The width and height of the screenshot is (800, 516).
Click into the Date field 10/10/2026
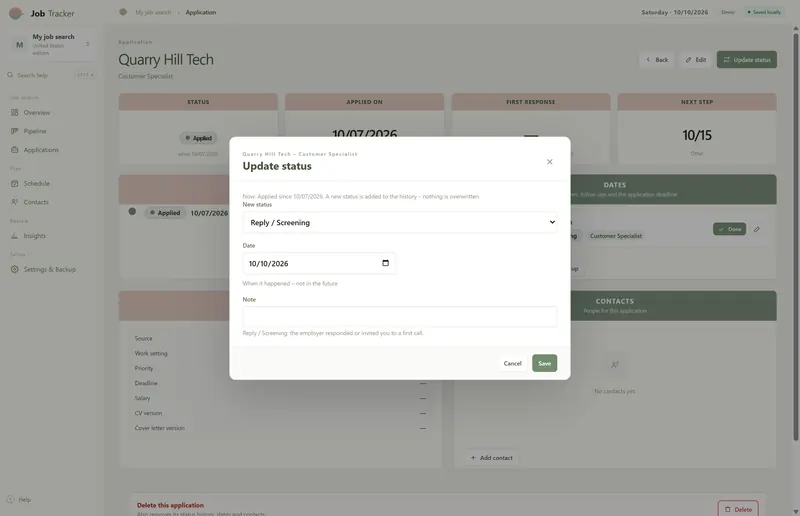point(318,263)
